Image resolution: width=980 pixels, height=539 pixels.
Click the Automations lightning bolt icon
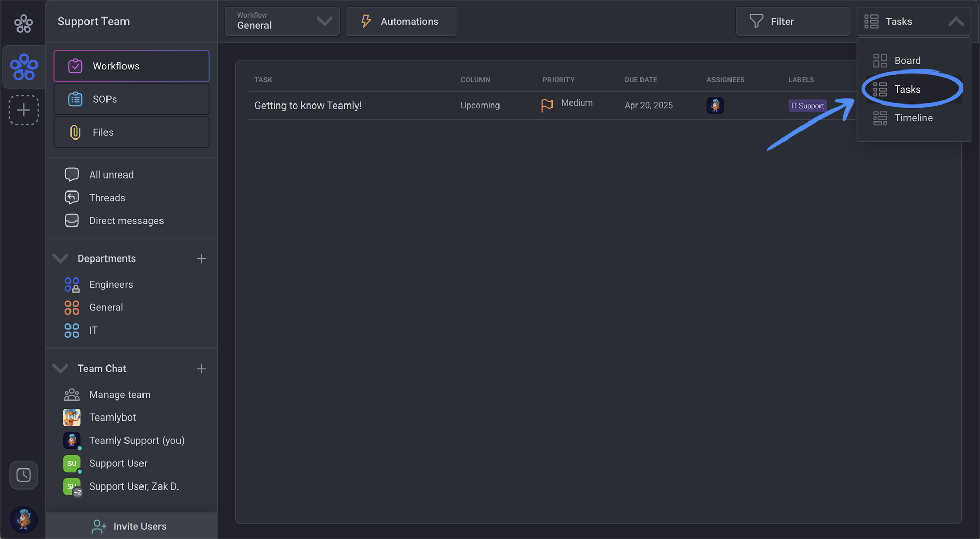(x=366, y=21)
